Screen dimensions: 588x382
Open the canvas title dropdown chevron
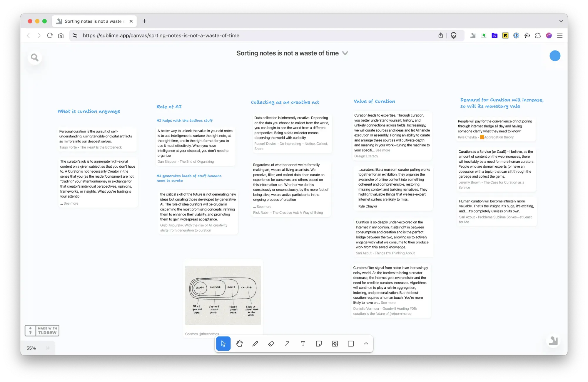[345, 53]
